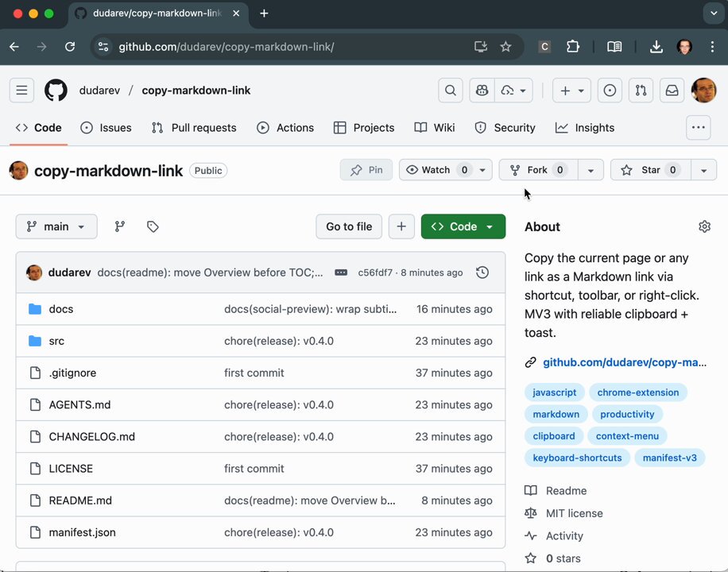Screen dimensions: 728x572
Task: Click Add file plus button
Action: tap(401, 226)
